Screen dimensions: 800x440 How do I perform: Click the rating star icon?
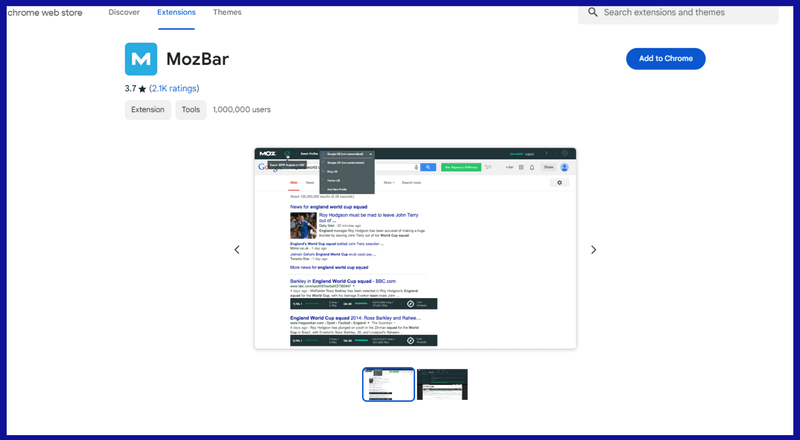coord(142,89)
